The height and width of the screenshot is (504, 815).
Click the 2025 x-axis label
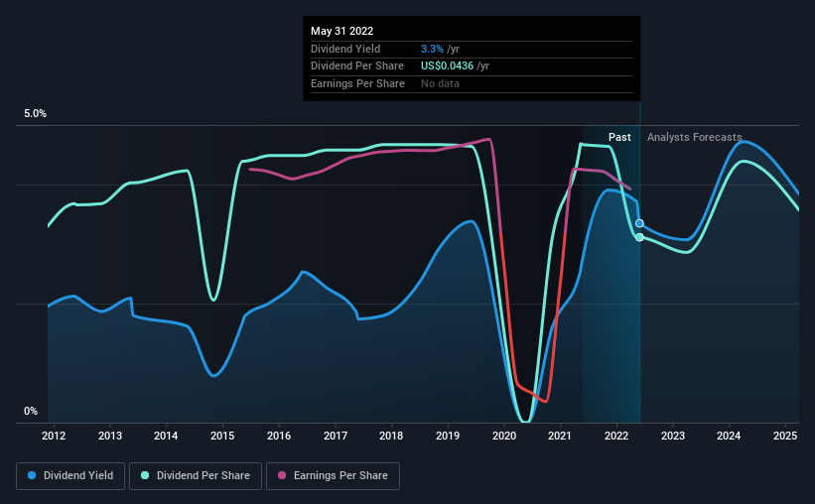[785, 436]
